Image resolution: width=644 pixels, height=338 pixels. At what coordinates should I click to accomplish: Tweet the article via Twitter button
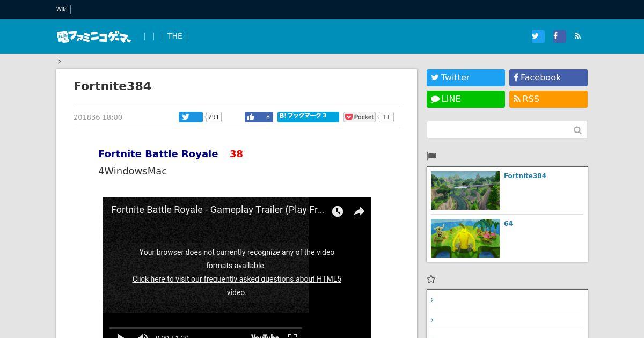coord(191,117)
